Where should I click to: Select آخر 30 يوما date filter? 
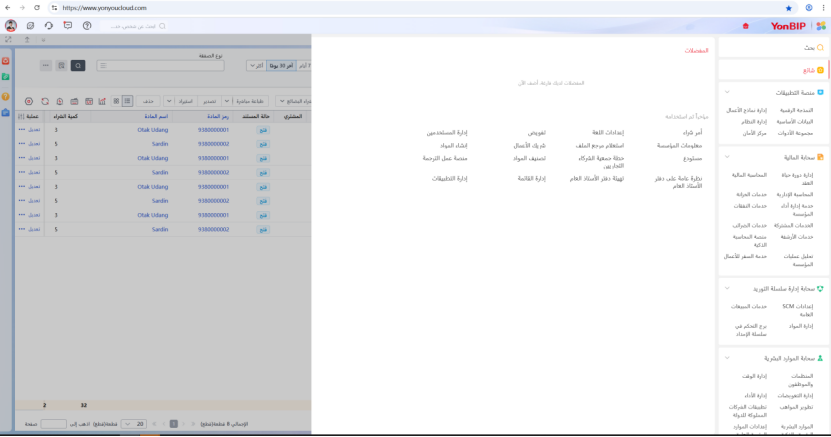[281, 66]
